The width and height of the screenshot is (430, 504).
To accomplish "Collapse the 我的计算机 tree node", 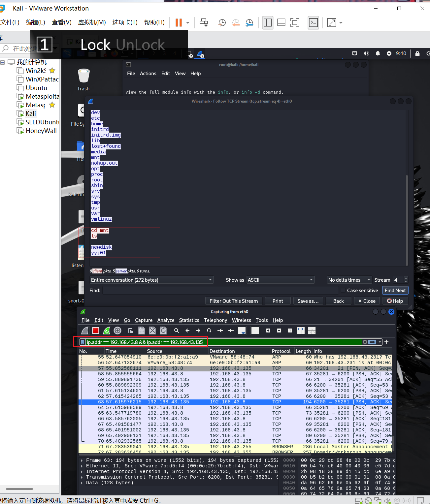I will pyautogui.click(x=3, y=62).
